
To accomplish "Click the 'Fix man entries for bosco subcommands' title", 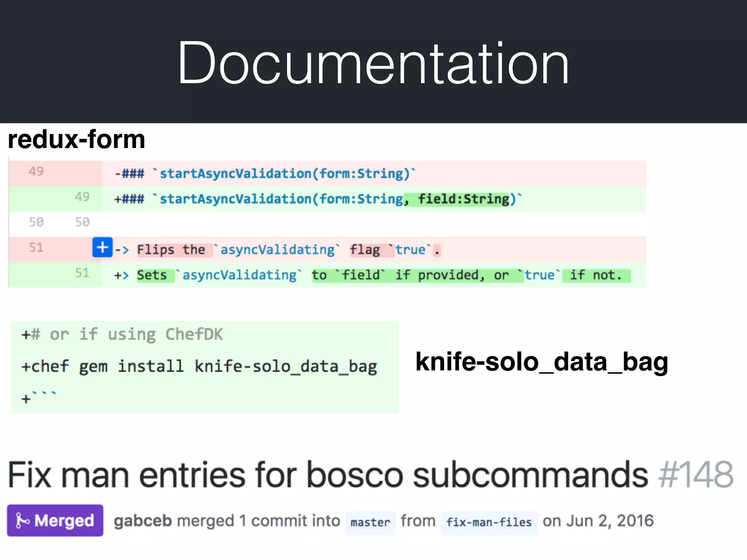I will tap(328, 474).
